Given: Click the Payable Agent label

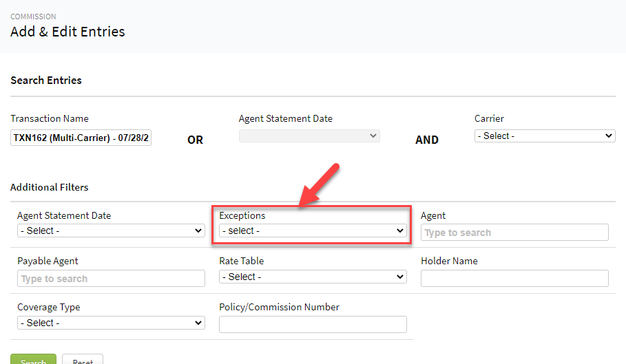Looking at the screenshot, I should pos(48,261).
